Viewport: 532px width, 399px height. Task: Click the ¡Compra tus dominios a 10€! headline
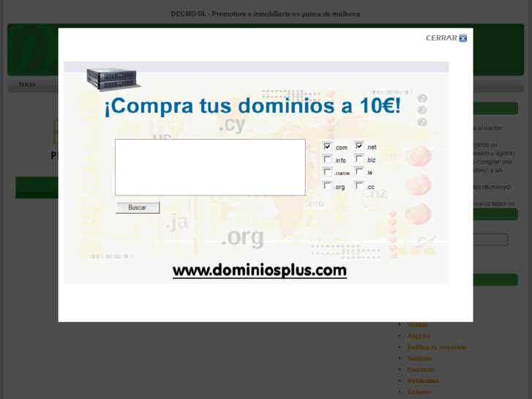tap(252, 106)
